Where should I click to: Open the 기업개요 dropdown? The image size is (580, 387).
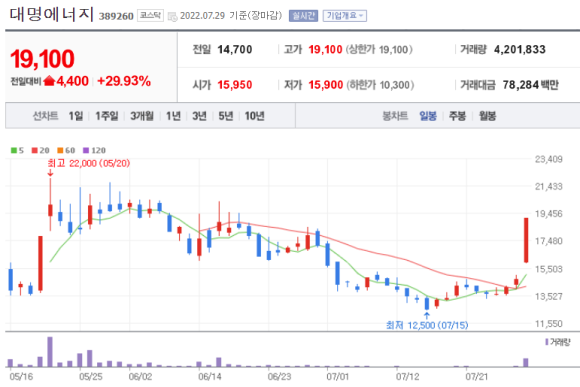click(x=345, y=16)
